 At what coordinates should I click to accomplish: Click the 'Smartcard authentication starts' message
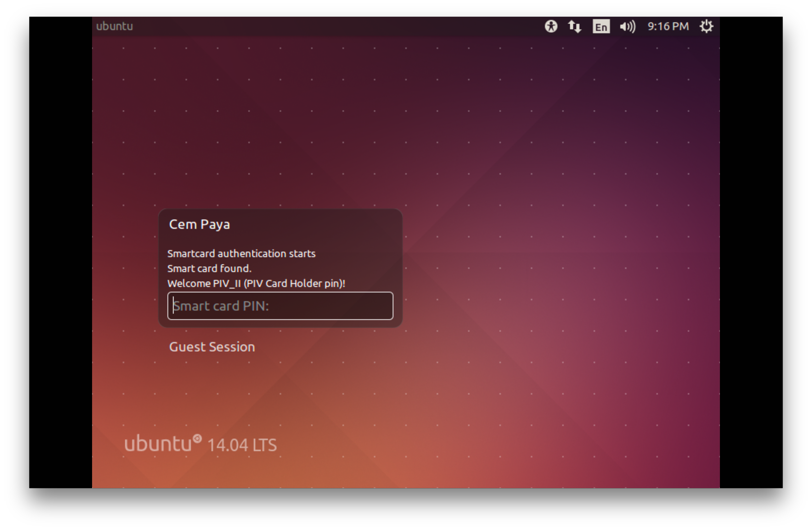point(241,253)
